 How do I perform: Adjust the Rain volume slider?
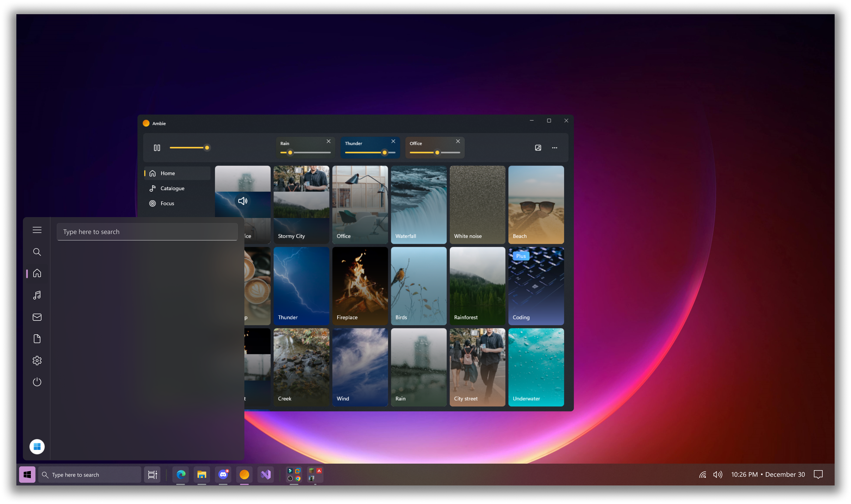(305, 152)
